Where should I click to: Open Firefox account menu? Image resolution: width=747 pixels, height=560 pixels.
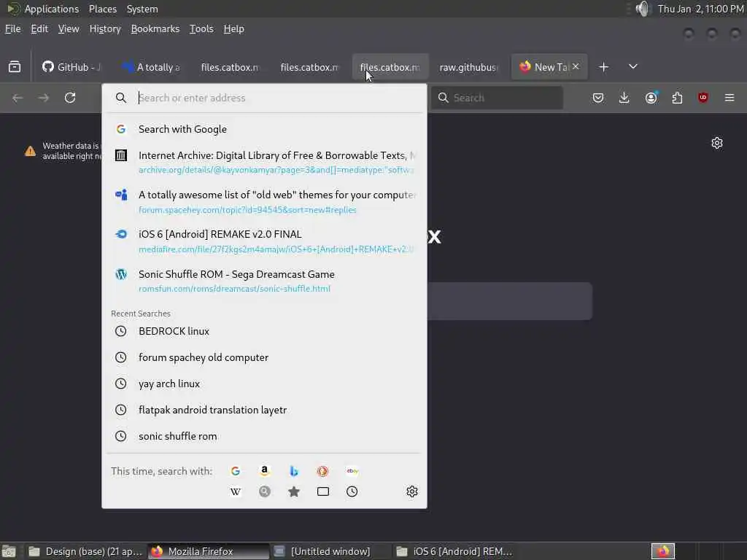(x=651, y=98)
